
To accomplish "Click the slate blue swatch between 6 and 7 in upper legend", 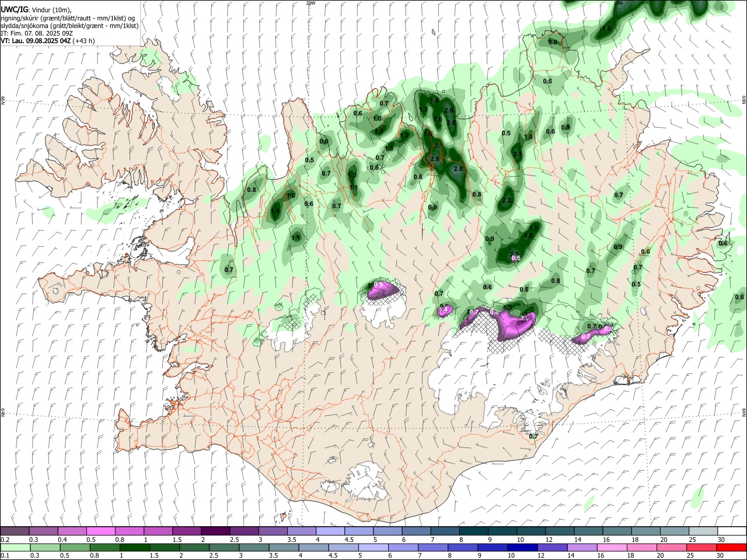I will (x=417, y=531).
